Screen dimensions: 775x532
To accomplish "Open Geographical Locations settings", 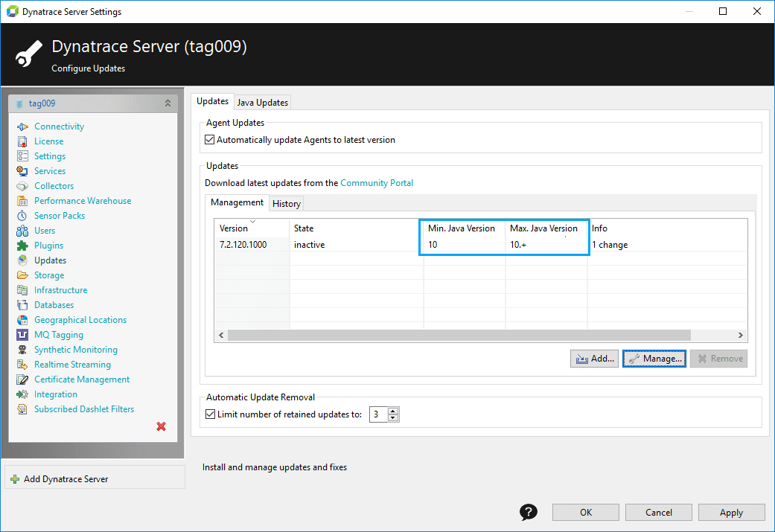I will 80,320.
